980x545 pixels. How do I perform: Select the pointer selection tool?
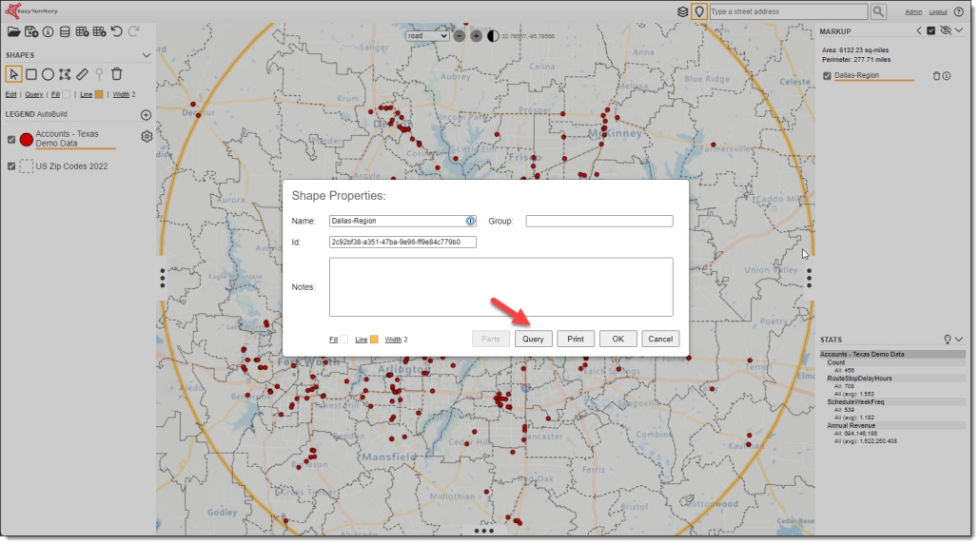pyautogui.click(x=13, y=74)
